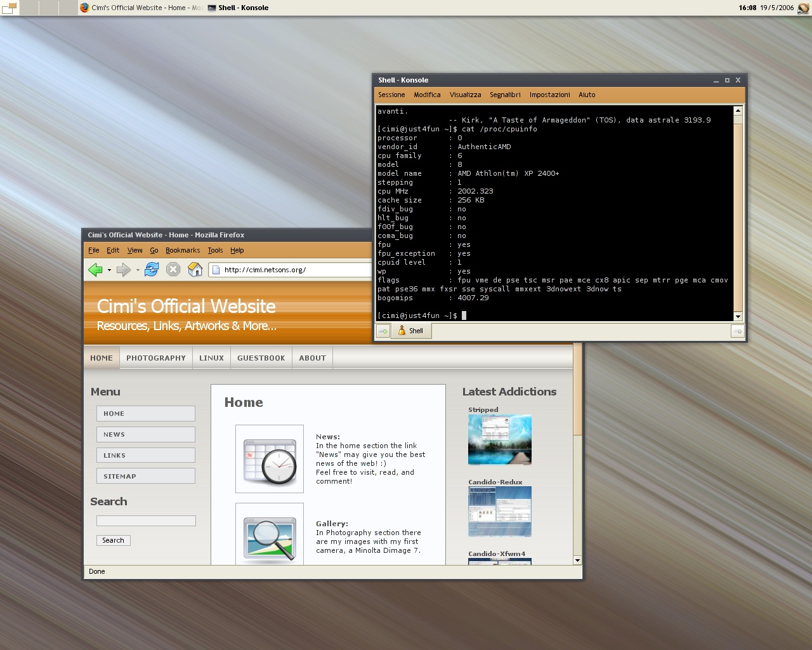
Task: Go to the Firefox Home page icon
Action: 195,270
